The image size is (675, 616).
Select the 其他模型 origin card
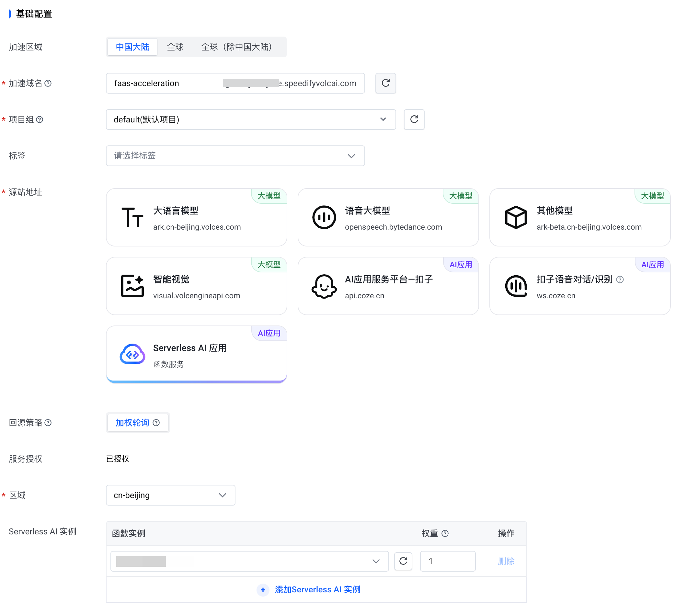pos(580,217)
